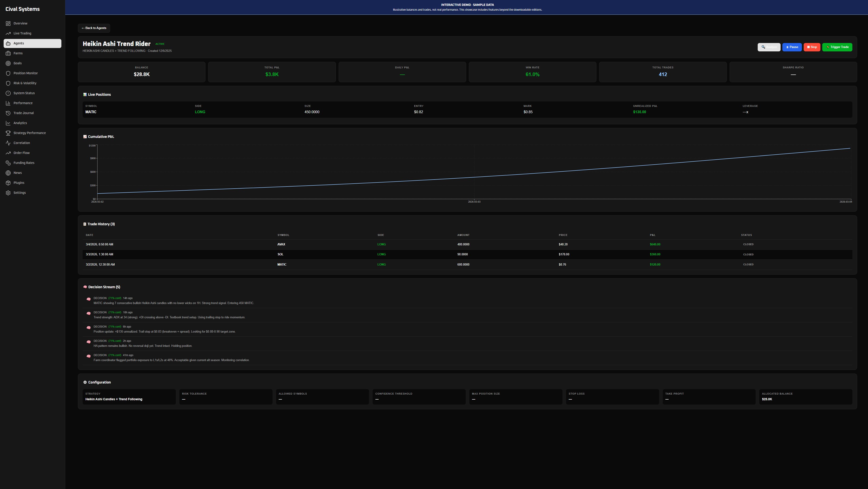Click the Trade Journal history icon

8,113
